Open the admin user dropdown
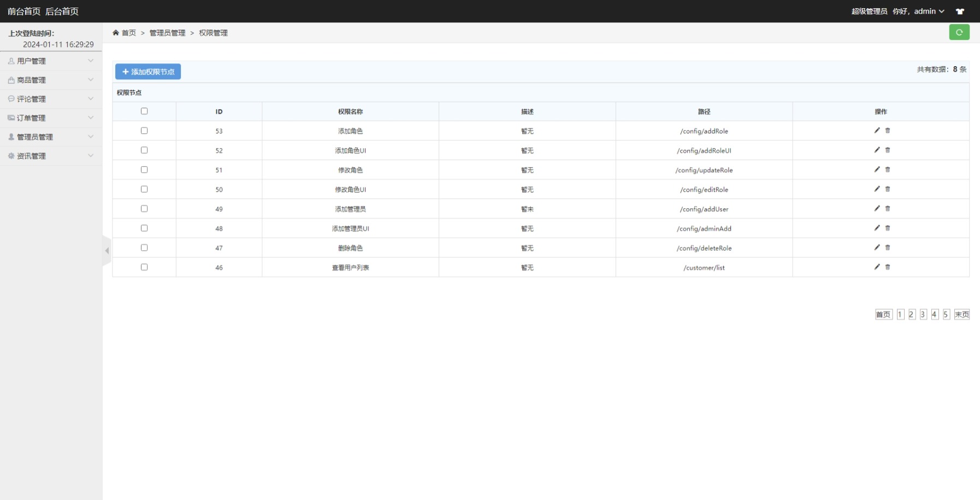This screenshot has height=500, width=980. tap(929, 11)
